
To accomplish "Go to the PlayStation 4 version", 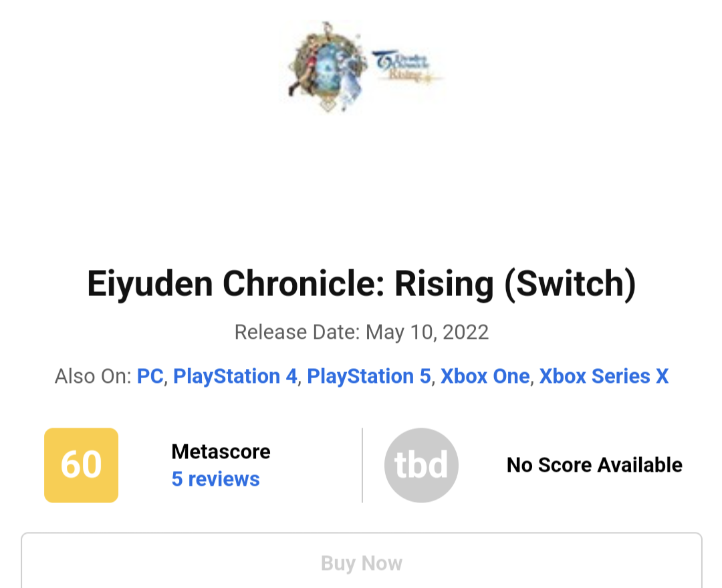I will click(235, 376).
